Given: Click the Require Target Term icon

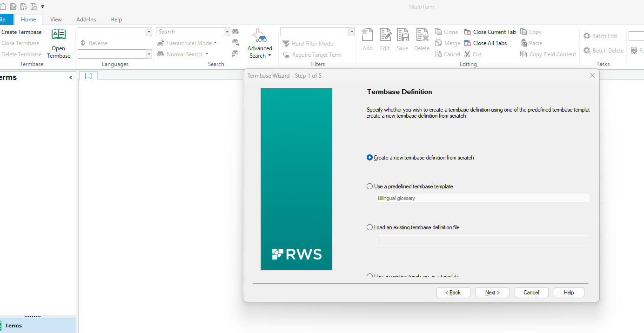Looking at the screenshot, I should (286, 55).
